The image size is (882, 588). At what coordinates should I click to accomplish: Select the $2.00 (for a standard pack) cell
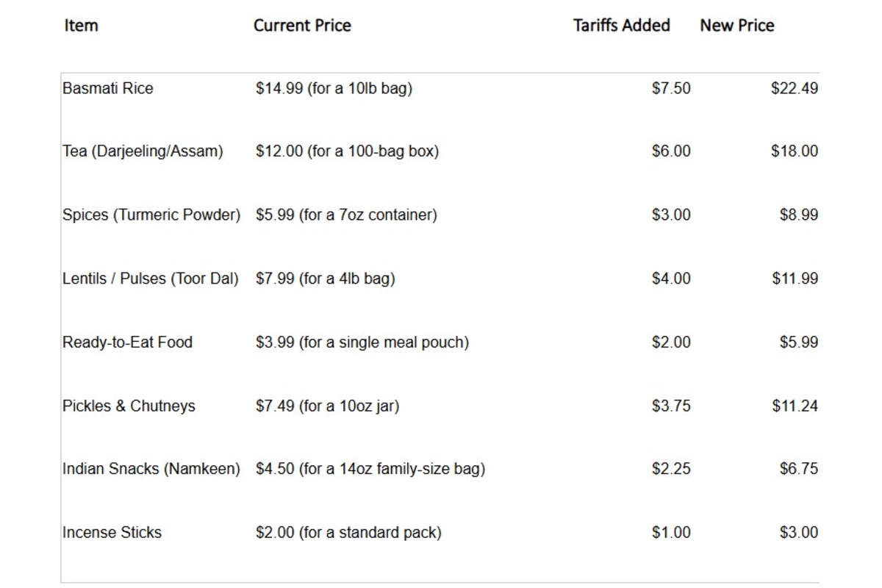[x=348, y=533]
